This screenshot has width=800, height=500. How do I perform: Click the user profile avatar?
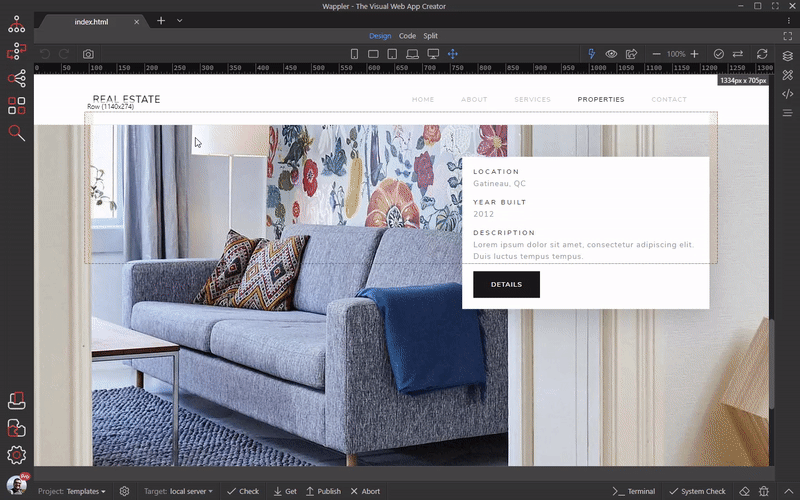point(17,485)
